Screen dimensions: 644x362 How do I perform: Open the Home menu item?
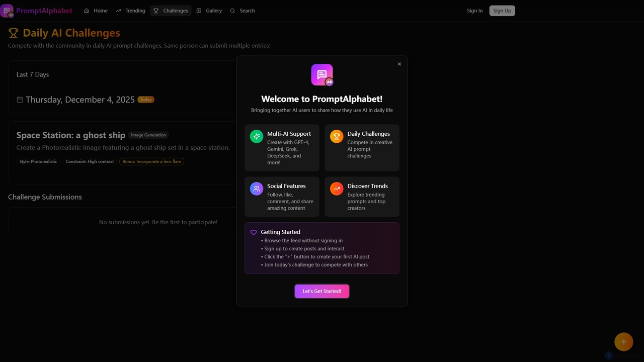tap(96, 11)
